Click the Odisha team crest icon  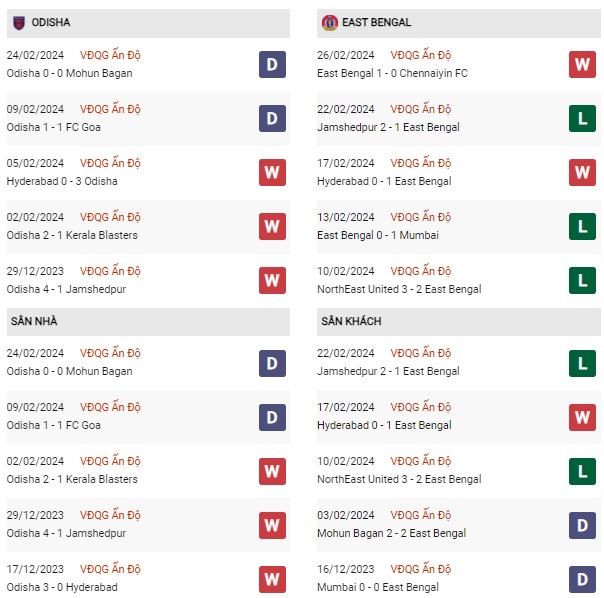click(x=19, y=23)
